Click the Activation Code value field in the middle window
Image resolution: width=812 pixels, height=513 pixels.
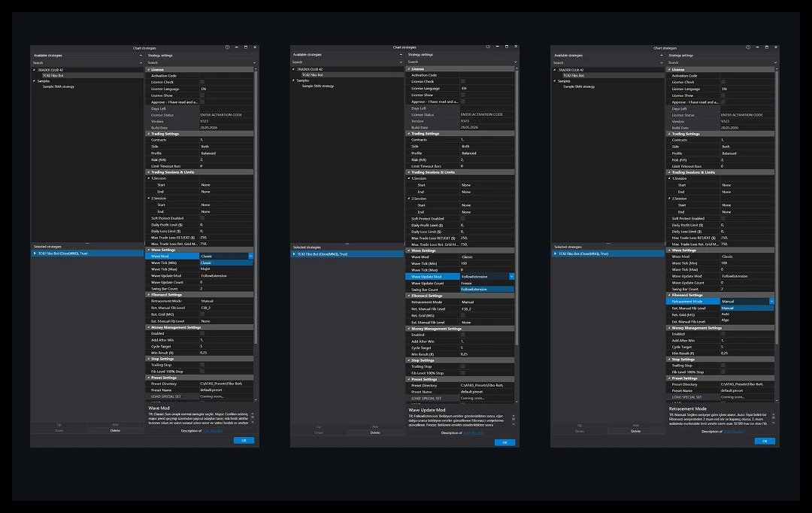point(486,75)
